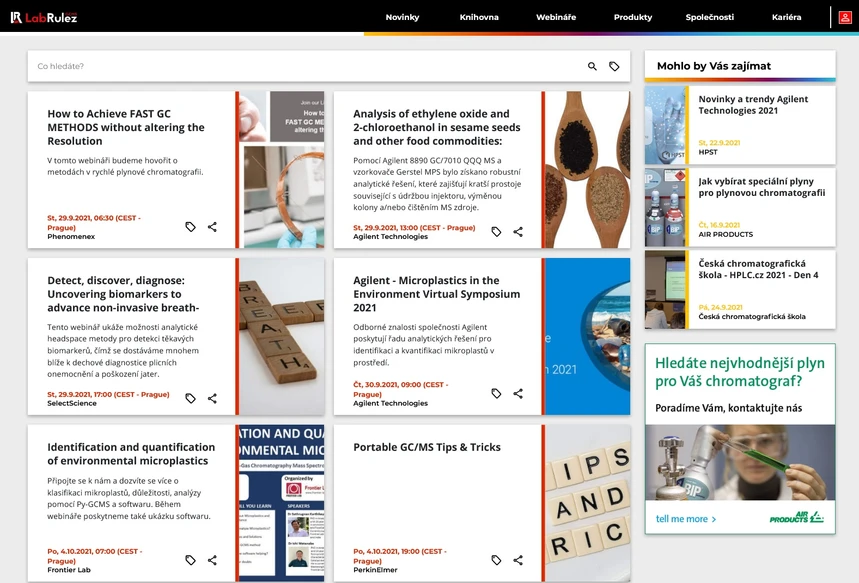Click 'St, 29.9.2021, 13:00' date text
The height and width of the screenshot is (583, 859).
coord(414,227)
